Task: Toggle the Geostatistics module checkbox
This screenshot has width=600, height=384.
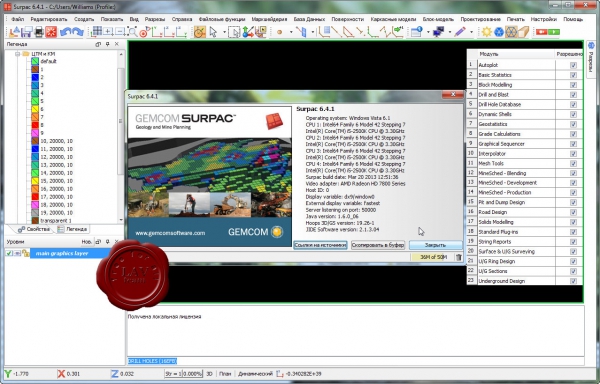Action: (x=573, y=124)
